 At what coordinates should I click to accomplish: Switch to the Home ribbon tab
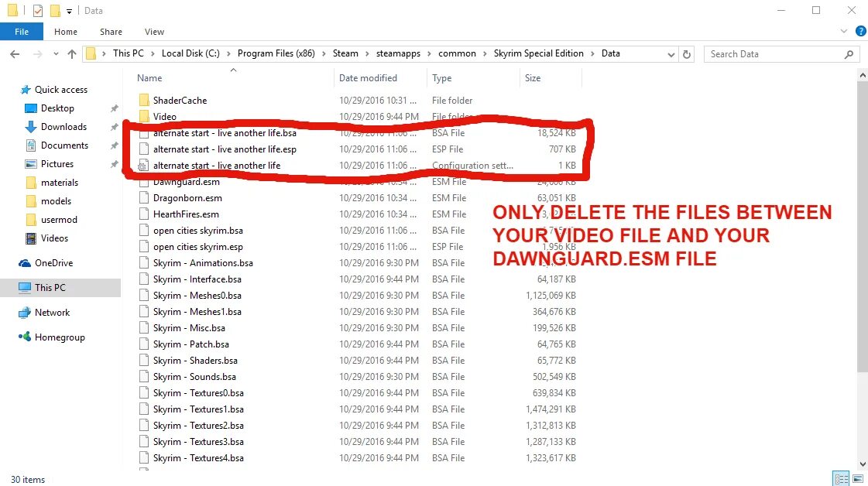tap(66, 32)
